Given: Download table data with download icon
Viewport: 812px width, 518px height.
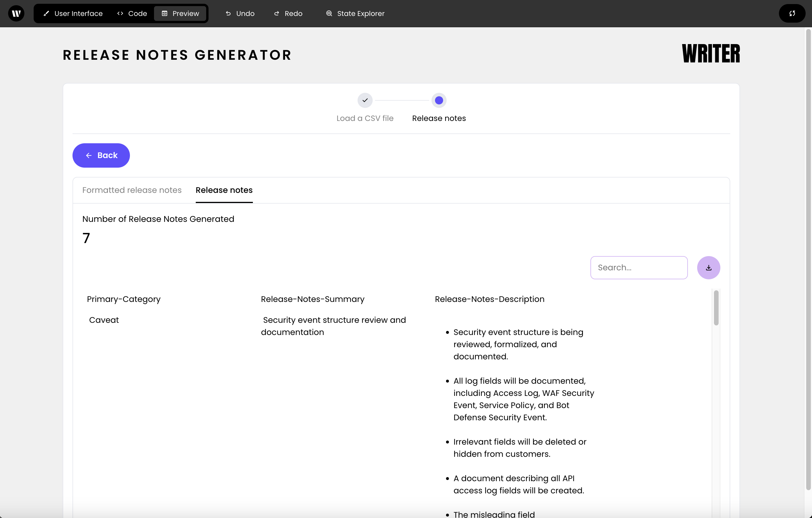Looking at the screenshot, I should point(708,267).
